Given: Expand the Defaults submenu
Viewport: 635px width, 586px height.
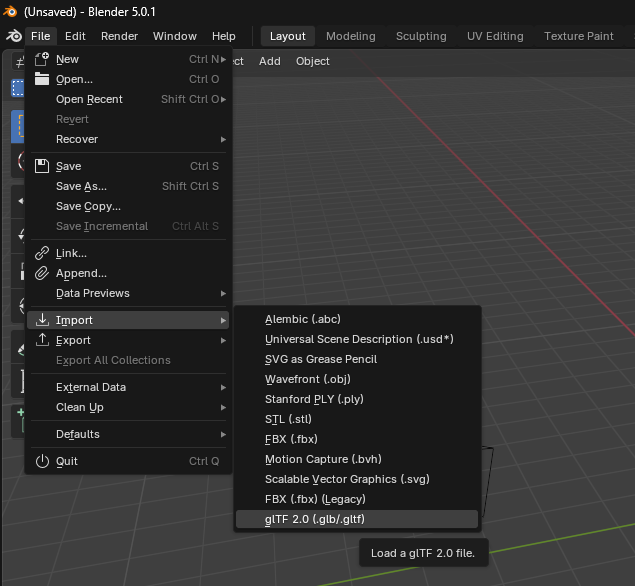Looking at the screenshot, I should [x=128, y=434].
